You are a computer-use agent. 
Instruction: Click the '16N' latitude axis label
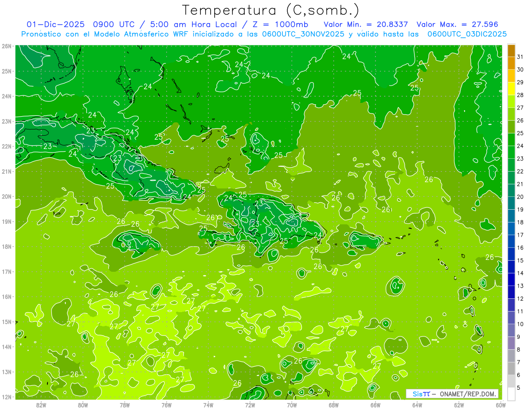(6, 297)
